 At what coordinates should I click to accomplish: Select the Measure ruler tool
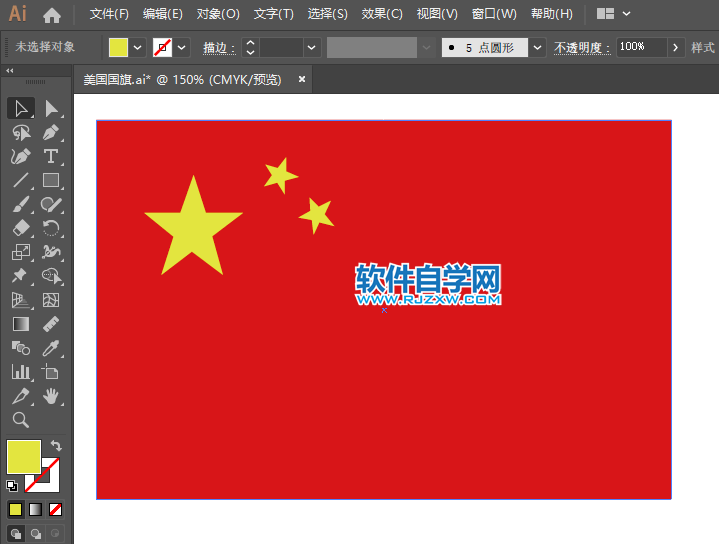51,324
